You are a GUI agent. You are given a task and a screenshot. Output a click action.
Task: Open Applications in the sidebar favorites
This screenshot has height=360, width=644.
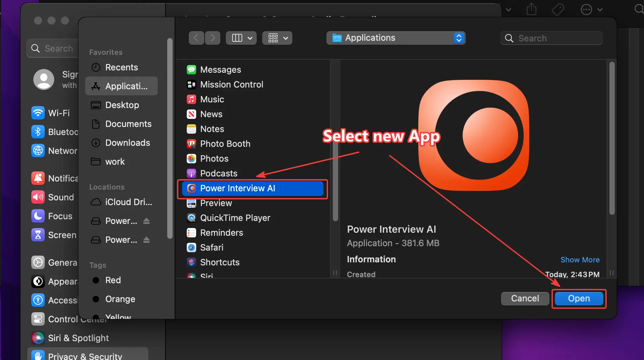[x=121, y=86]
